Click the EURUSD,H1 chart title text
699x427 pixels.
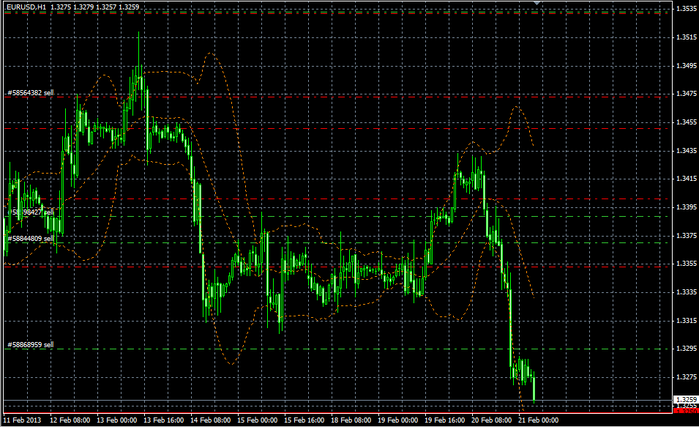26,7
